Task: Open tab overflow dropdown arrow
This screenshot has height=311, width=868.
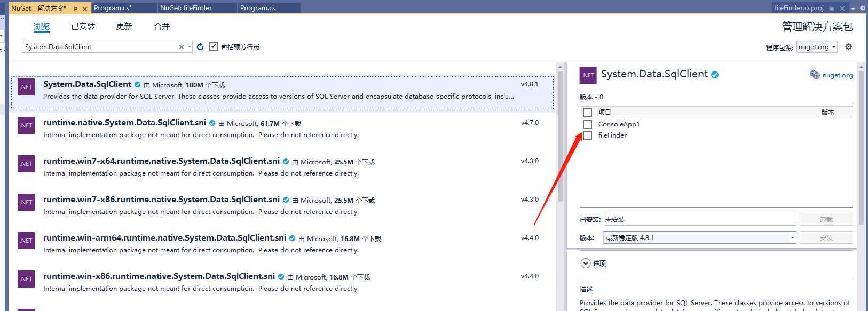Action: click(x=853, y=9)
